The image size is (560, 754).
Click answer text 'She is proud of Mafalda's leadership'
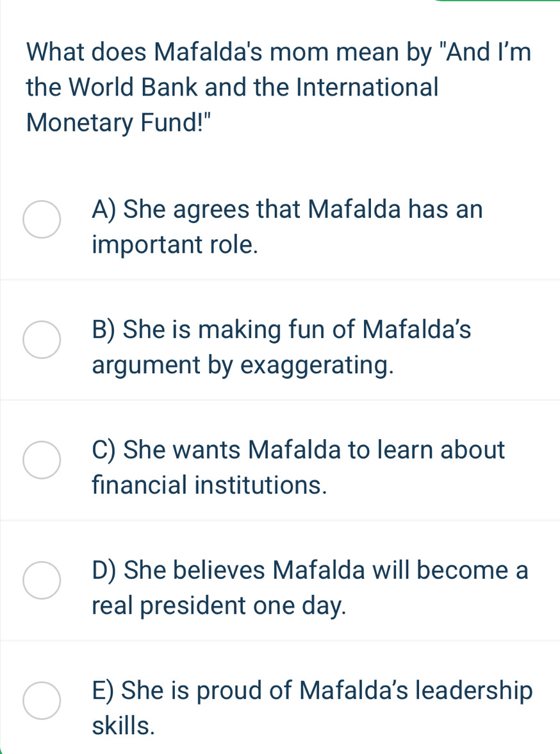pyautogui.click(x=312, y=691)
